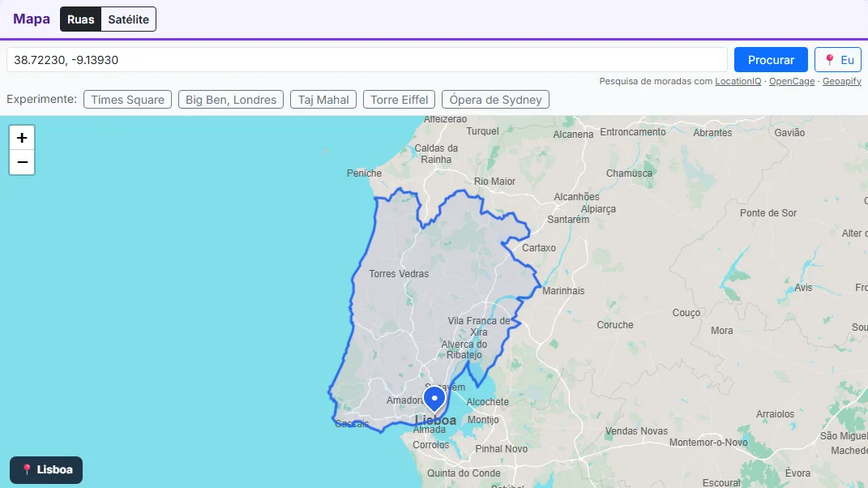
Task: Click the Alcochete map label
Action: (x=488, y=402)
